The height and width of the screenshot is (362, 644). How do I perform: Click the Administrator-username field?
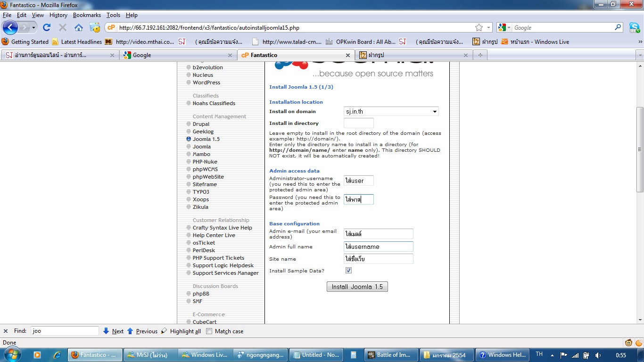coord(359,181)
